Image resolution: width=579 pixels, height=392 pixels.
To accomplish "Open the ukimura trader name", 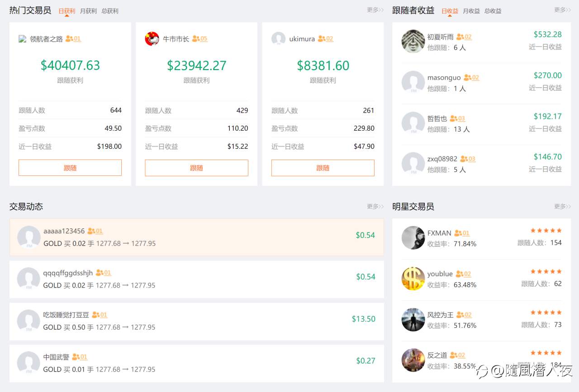I will click(x=302, y=39).
